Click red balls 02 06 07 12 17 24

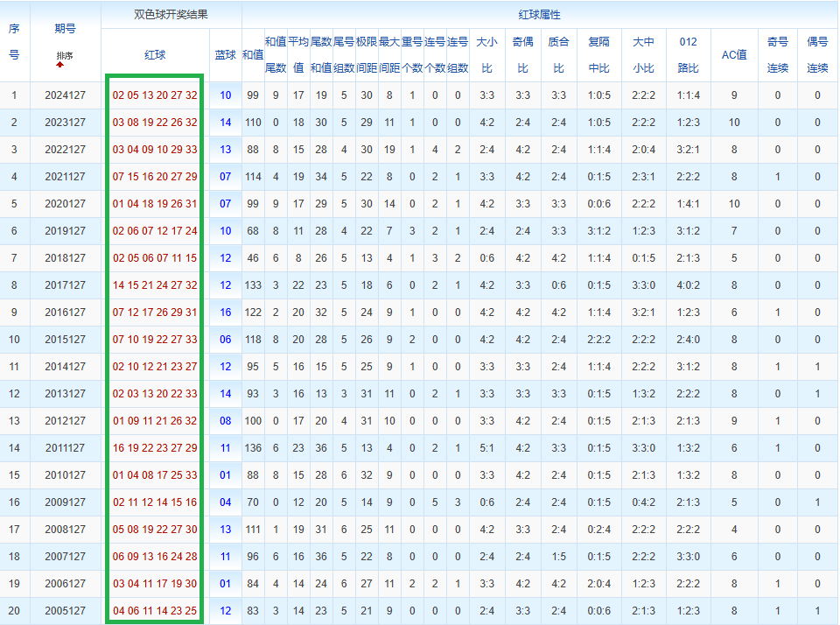[155, 231]
